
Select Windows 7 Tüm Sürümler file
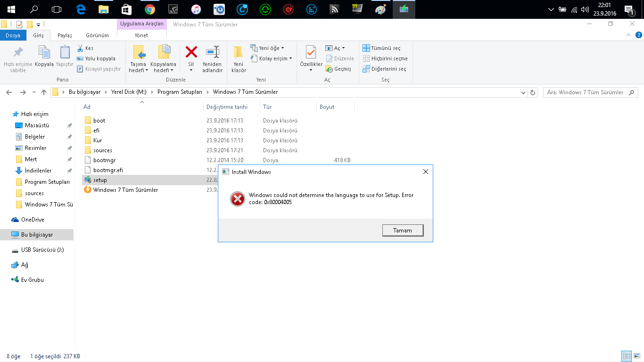(x=125, y=190)
